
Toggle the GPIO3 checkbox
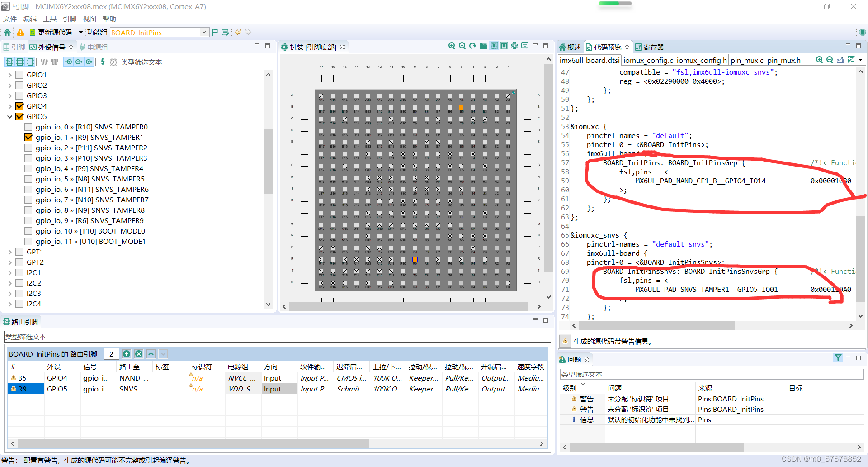click(x=19, y=95)
